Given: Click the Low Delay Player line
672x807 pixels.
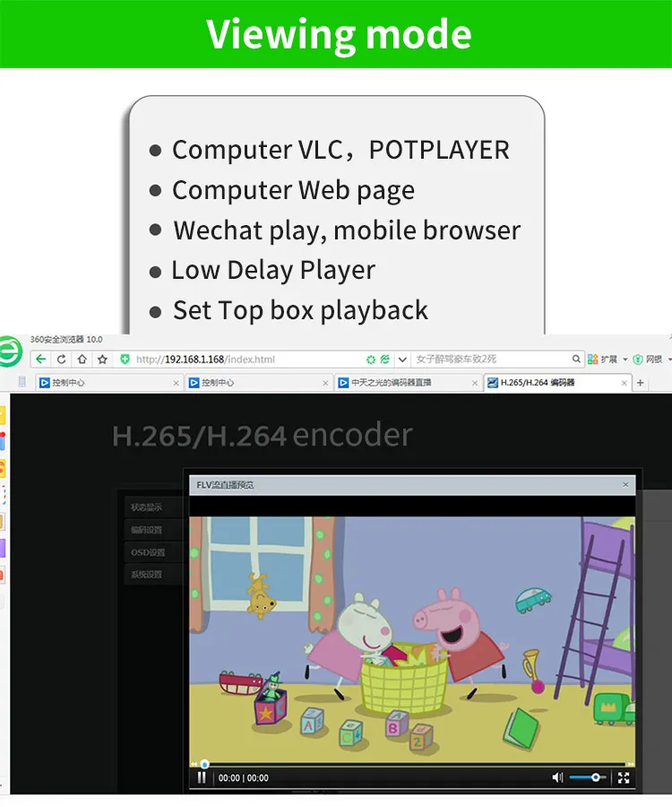Looking at the screenshot, I should [x=273, y=271].
